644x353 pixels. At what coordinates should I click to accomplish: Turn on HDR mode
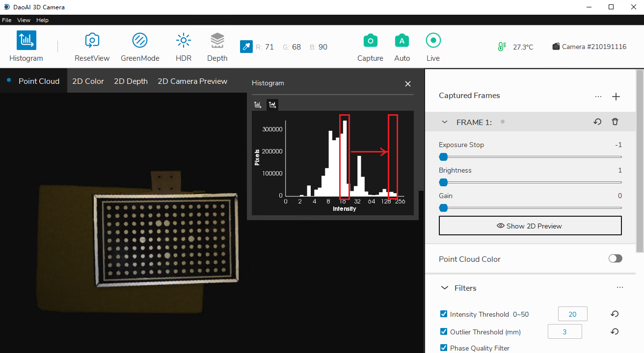pos(183,41)
